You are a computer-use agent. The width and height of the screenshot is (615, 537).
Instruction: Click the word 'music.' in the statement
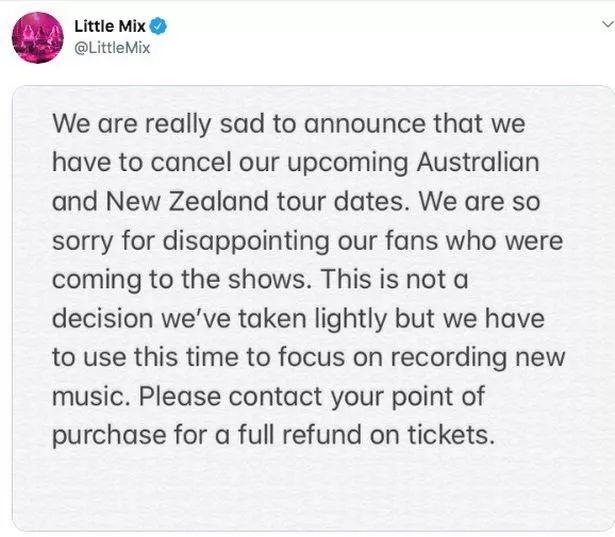coord(91,396)
